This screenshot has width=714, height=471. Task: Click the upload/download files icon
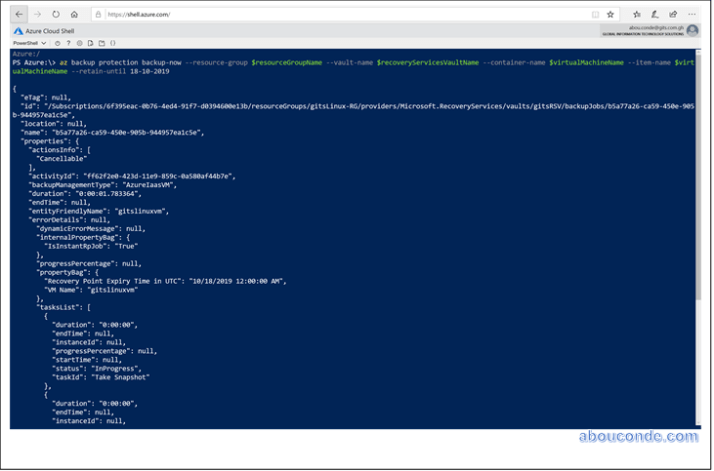[x=89, y=43]
